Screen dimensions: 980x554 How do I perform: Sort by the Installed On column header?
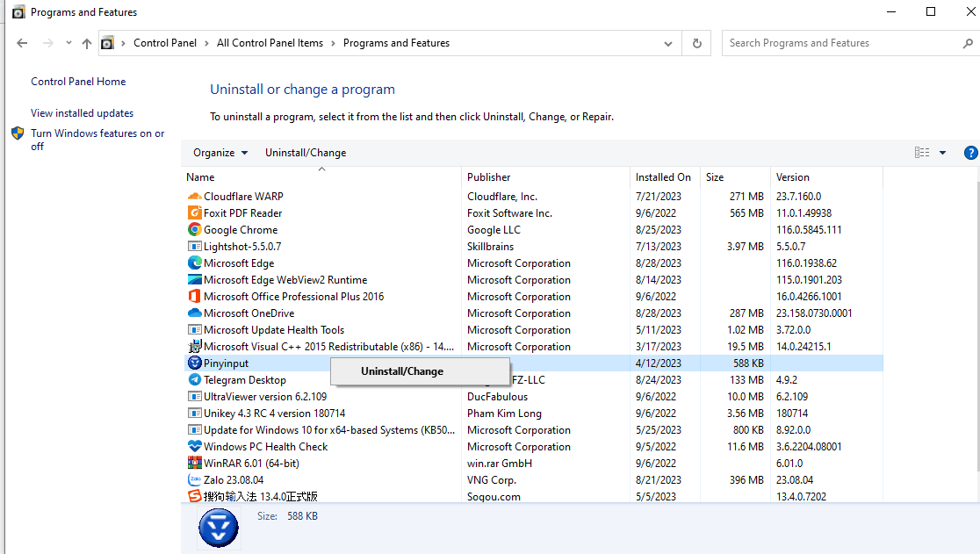tap(666, 177)
